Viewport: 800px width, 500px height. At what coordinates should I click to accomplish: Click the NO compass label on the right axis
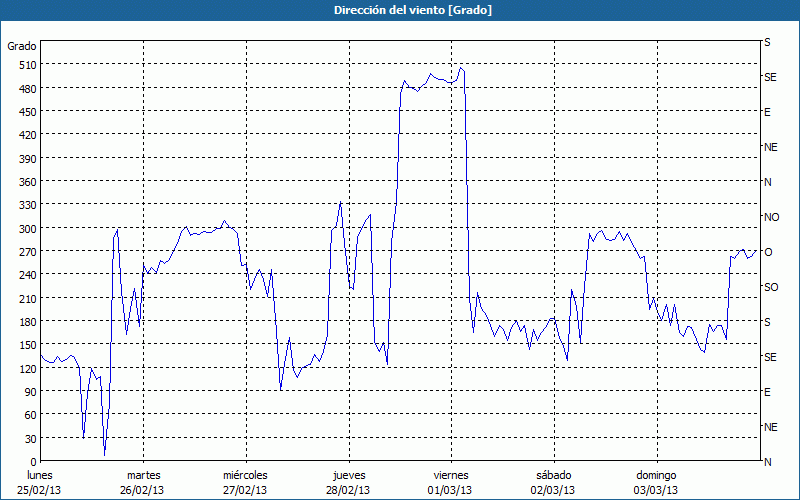(x=771, y=217)
